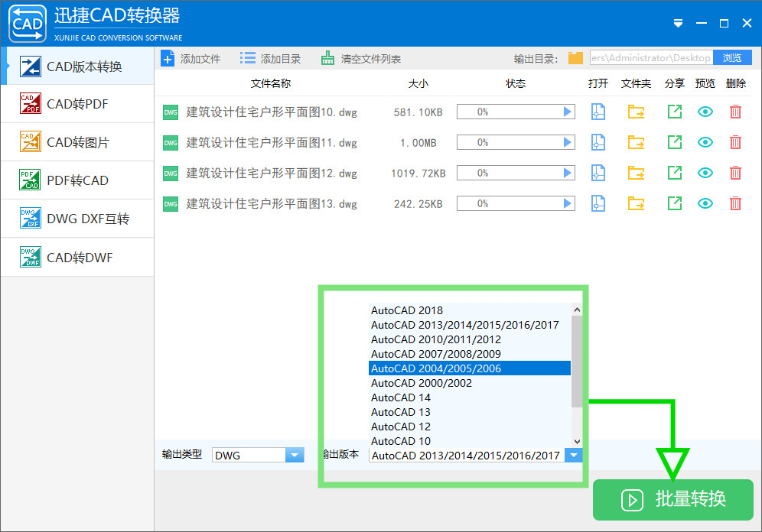
Task: Switch to DWG DXF互转 mode
Action: click(x=77, y=219)
